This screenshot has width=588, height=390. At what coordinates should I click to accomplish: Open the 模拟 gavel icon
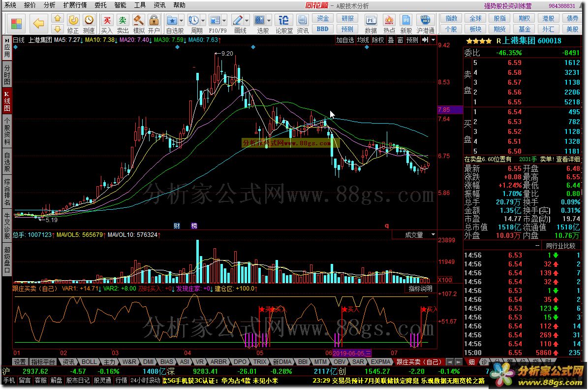[138, 20]
